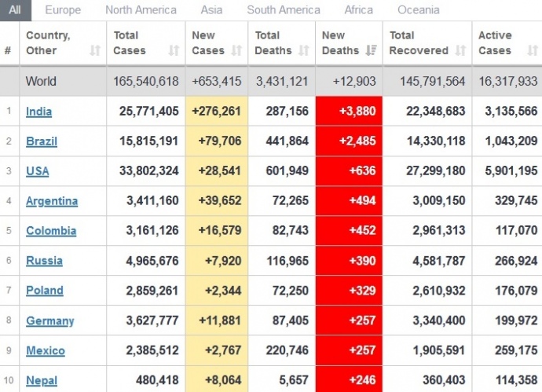
Task: Switch to the Europe tab
Action: point(63,10)
